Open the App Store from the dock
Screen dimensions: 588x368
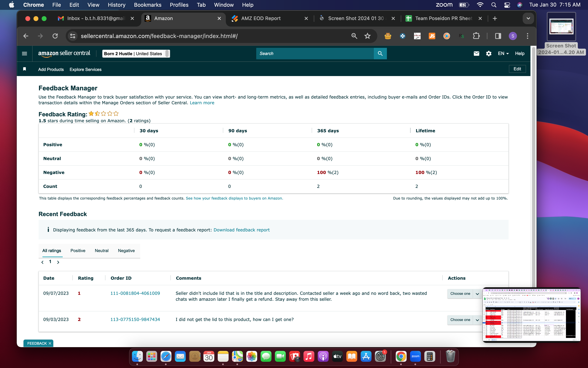coord(366,357)
